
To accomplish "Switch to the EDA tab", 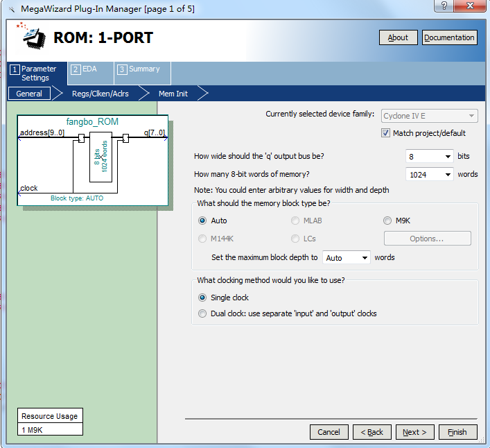I will click(x=90, y=69).
